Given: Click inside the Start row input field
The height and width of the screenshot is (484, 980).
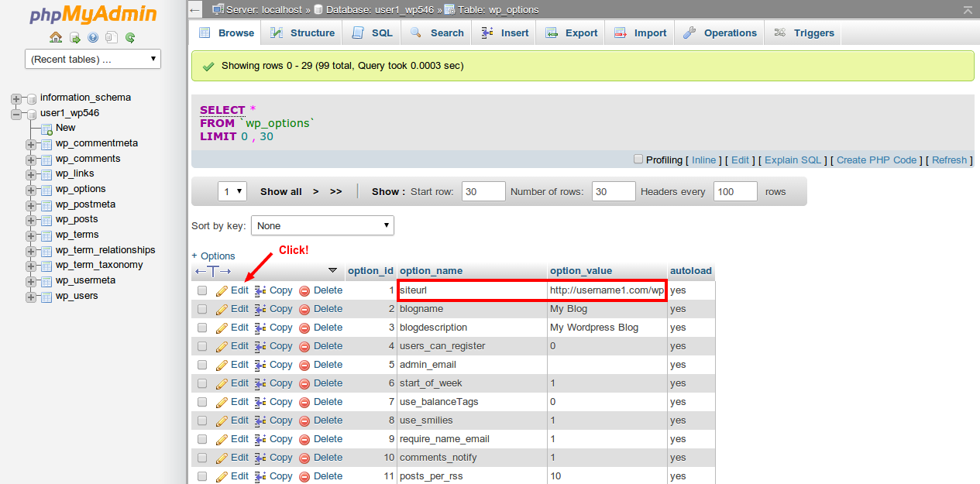Looking at the screenshot, I should pyautogui.click(x=483, y=191).
